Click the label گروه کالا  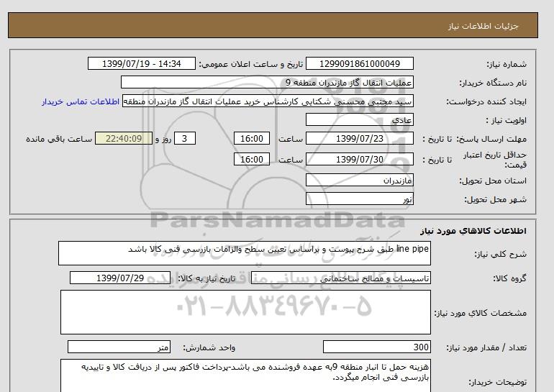click(x=510, y=278)
